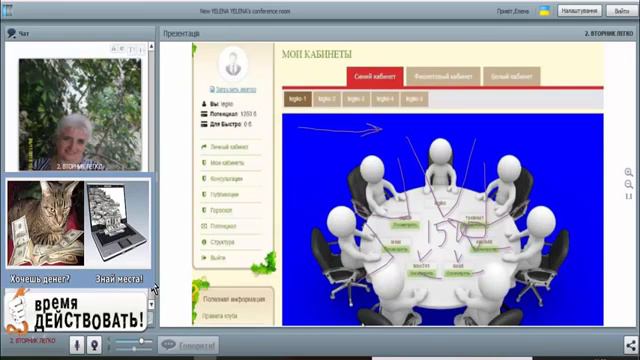Click the 'Потенциал' balance value text
Image resolution: width=640 pixels, height=360 pixels.
[233, 114]
